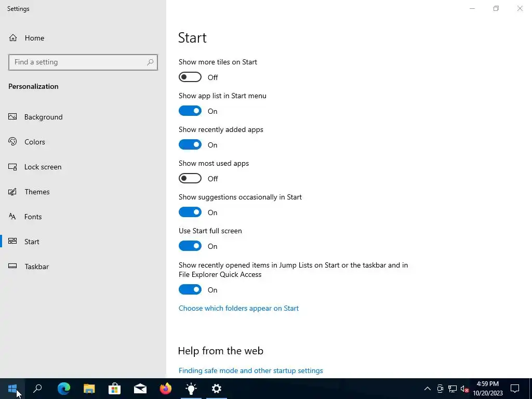Open Colors personalization page

pos(27,142)
